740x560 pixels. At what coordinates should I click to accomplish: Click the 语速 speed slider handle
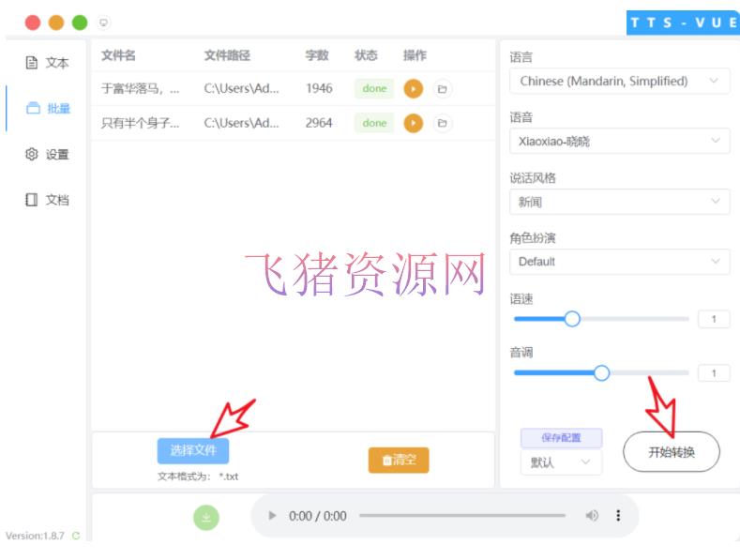[x=572, y=319]
